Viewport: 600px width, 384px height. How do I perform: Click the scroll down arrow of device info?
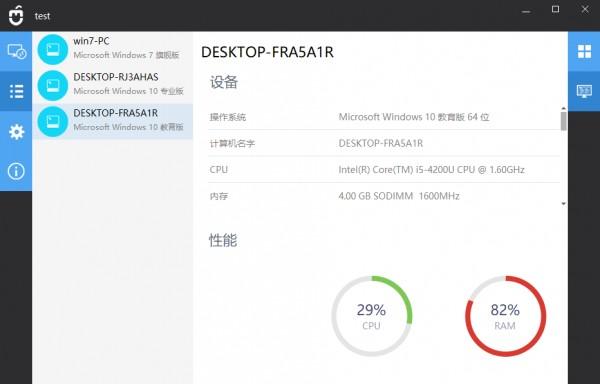click(x=564, y=204)
